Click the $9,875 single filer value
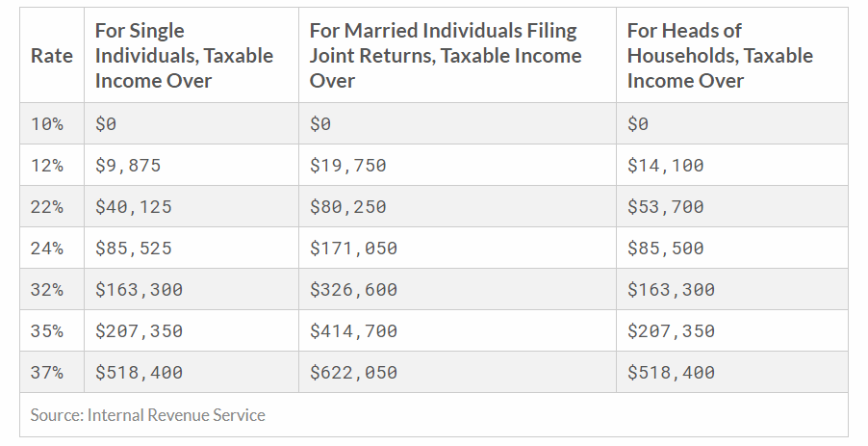The height and width of the screenshot is (446, 868). [128, 165]
